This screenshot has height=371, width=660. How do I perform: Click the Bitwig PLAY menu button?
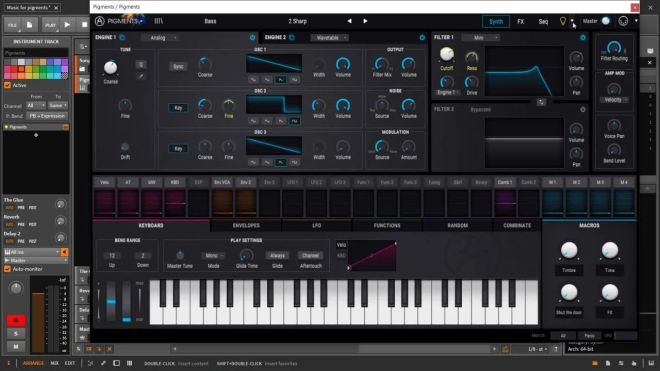[50, 25]
